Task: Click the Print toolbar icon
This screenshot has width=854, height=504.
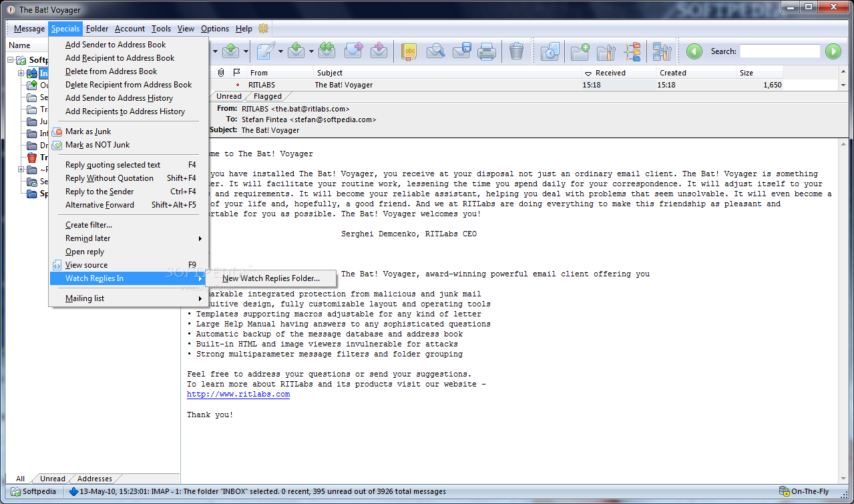Action: coord(487,51)
